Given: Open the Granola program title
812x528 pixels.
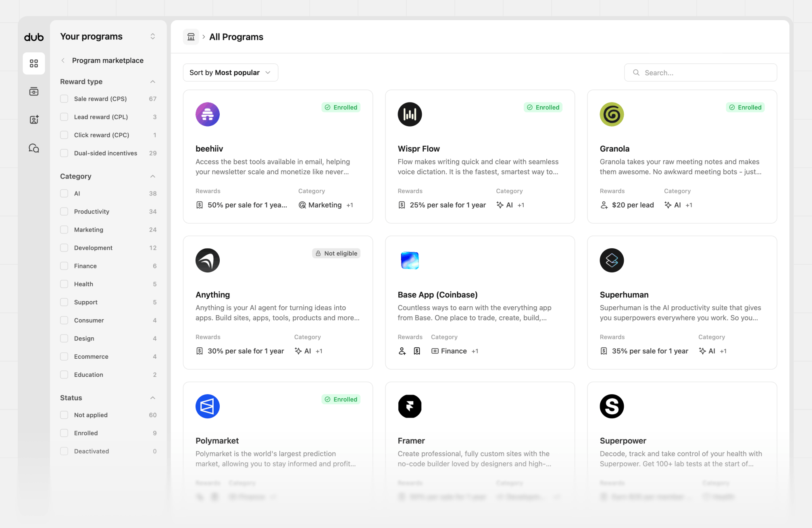Looking at the screenshot, I should pyautogui.click(x=614, y=149).
